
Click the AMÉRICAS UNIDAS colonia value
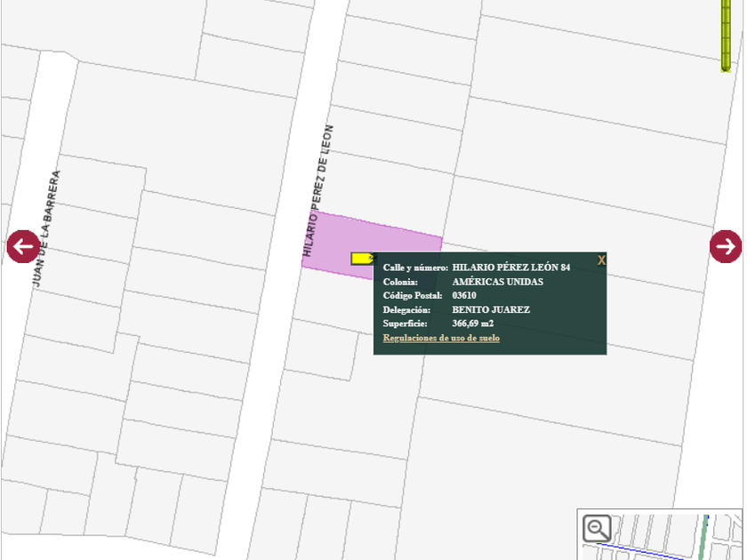coord(497,282)
